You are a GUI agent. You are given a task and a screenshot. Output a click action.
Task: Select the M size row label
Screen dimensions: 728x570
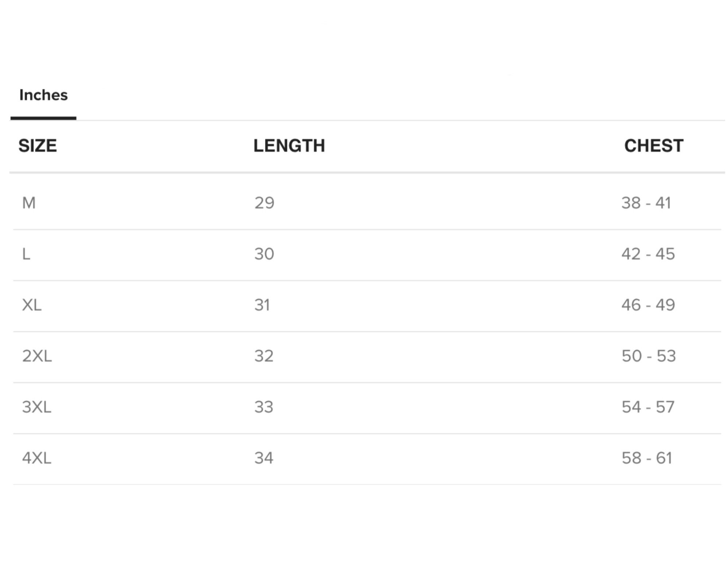(29, 203)
